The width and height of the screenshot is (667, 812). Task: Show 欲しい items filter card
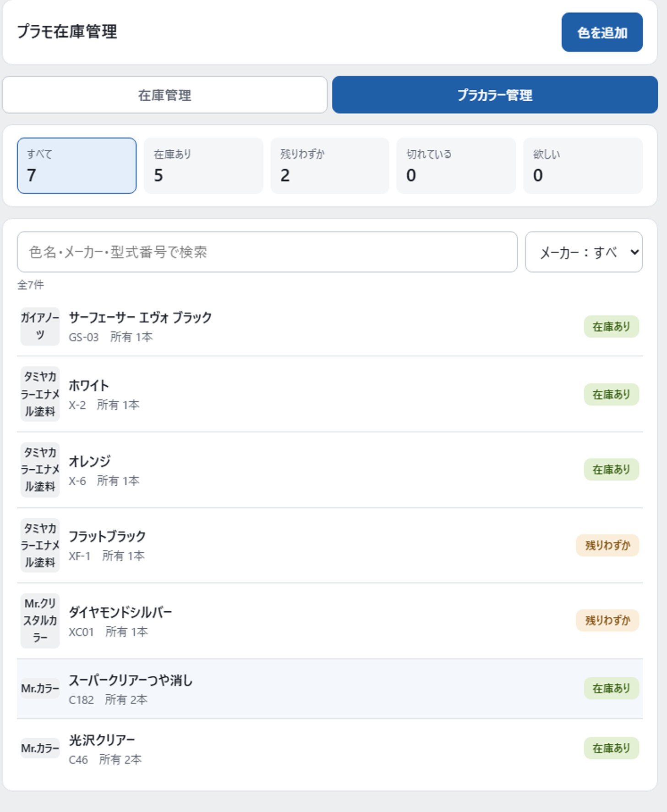(x=583, y=165)
